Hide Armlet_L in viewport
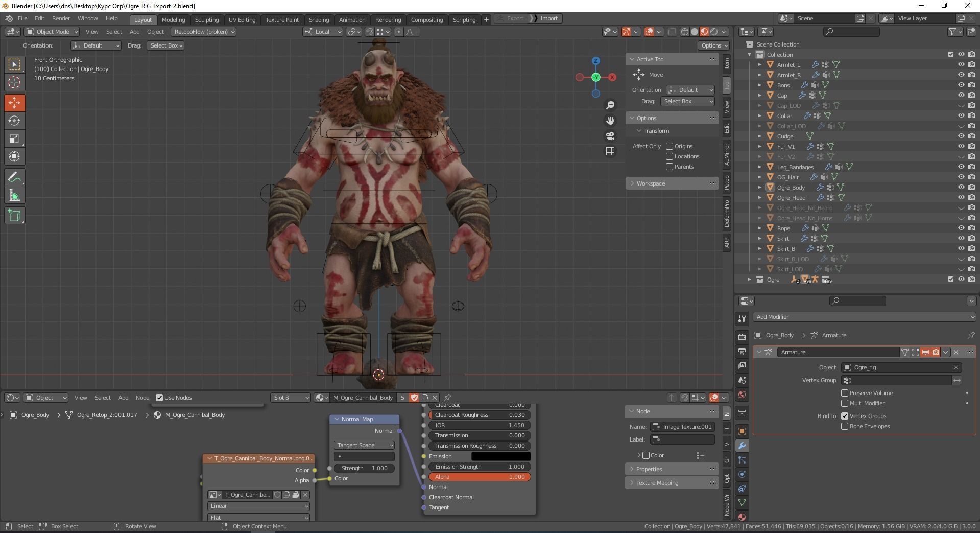Screen dimensions: 980x533 961,65
